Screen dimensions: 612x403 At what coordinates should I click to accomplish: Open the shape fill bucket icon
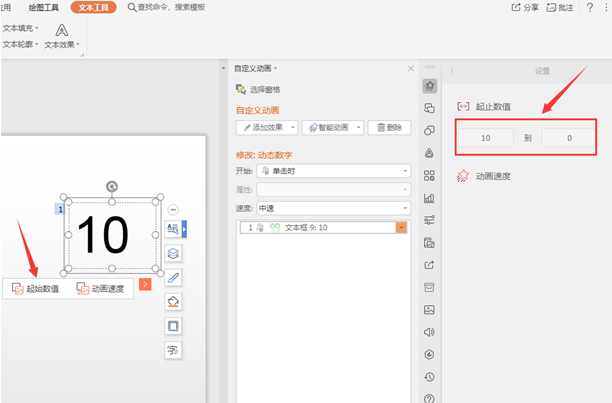pos(173,302)
